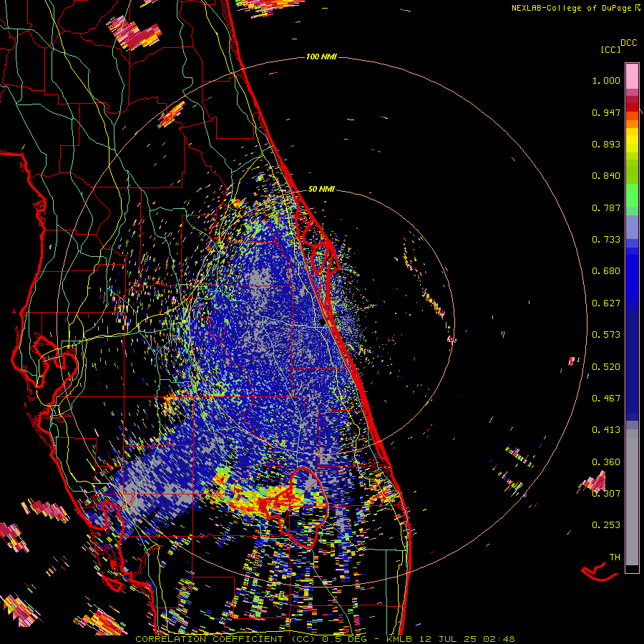Pick the bright green segment of the color bar
The height and width of the screenshot is (644, 644).
(632, 195)
